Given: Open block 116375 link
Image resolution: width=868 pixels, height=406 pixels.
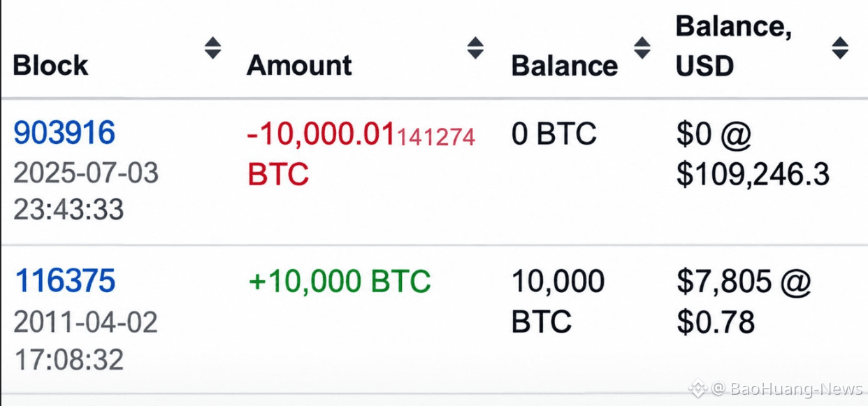Looking at the screenshot, I should (x=64, y=281).
